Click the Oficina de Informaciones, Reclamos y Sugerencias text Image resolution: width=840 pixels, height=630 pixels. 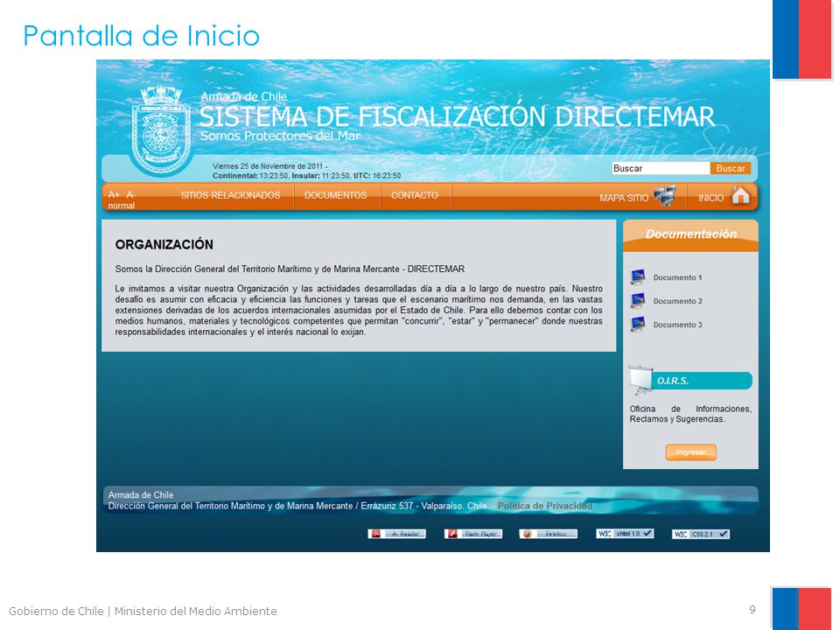[690, 414]
